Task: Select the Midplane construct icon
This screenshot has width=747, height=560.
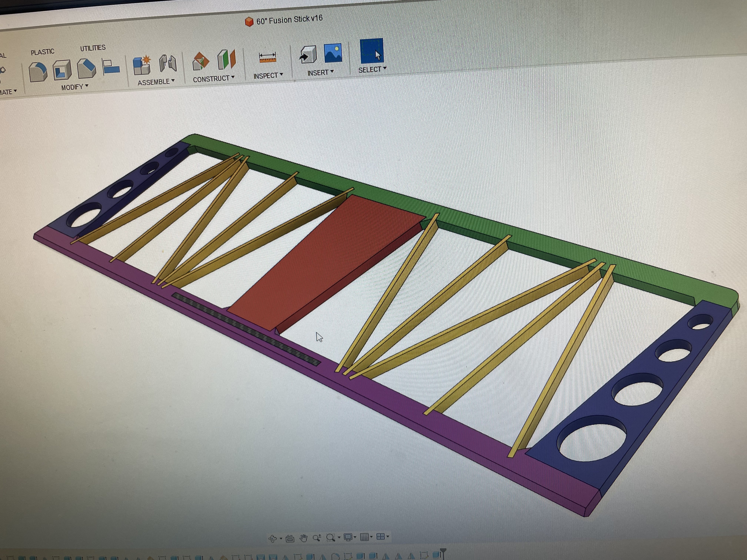Action: pos(226,59)
